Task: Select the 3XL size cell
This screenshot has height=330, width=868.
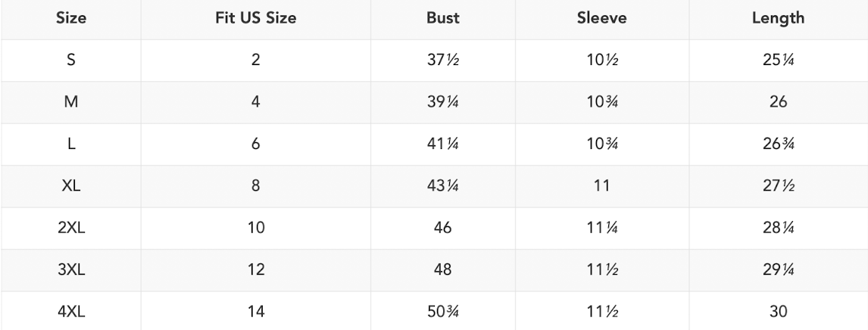Action: tap(70, 269)
